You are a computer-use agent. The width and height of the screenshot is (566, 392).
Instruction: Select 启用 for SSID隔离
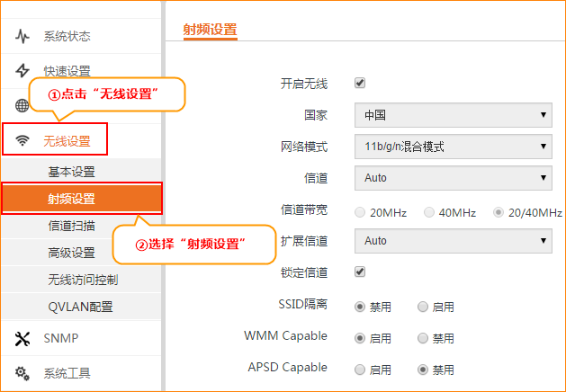click(422, 307)
